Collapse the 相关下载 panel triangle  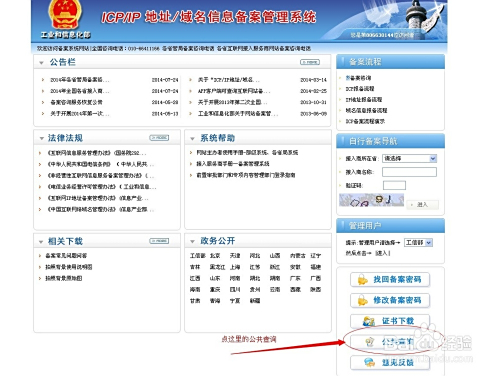click(x=41, y=242)
